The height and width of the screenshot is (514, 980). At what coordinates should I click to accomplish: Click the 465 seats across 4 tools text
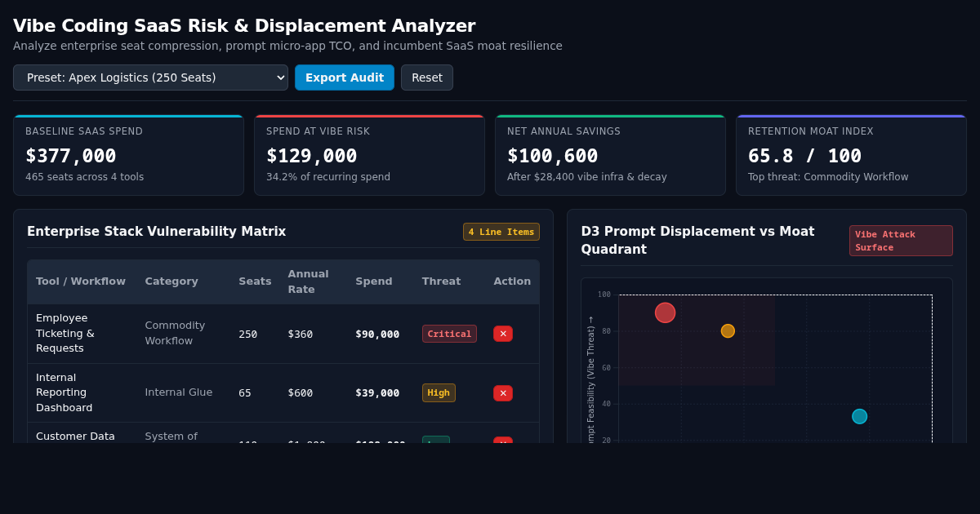(84, 177)
